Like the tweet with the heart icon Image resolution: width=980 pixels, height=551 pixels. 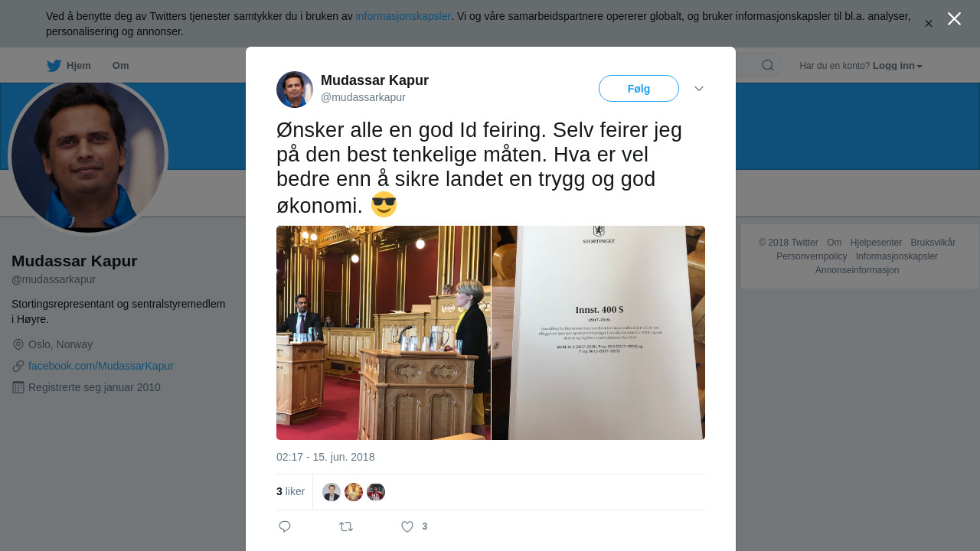407,527
